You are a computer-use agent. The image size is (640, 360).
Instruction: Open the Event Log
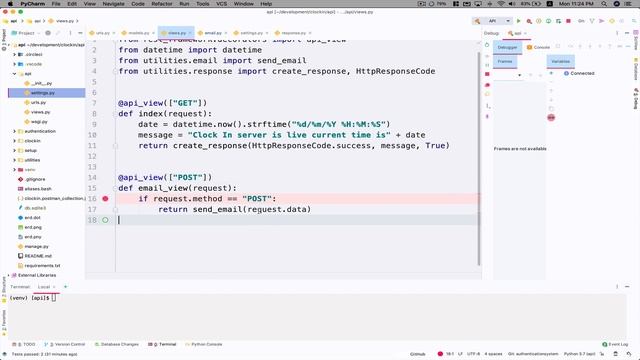point(616,344)
